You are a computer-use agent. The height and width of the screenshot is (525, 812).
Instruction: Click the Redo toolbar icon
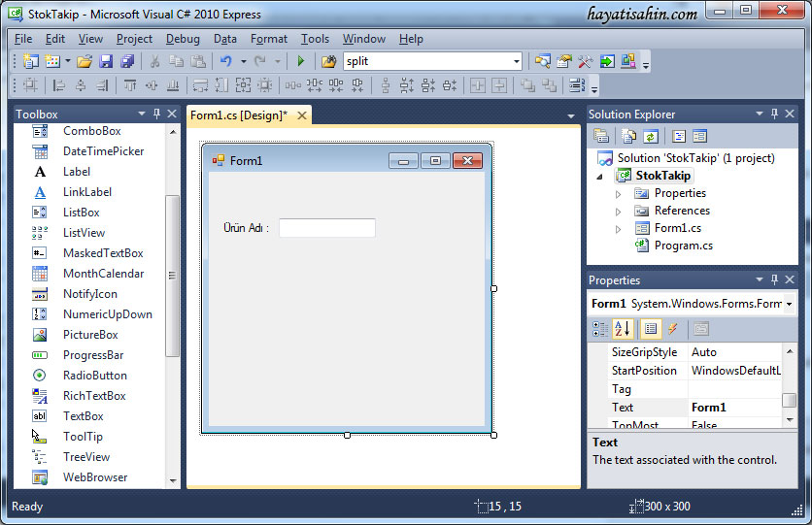click(260, 61)
